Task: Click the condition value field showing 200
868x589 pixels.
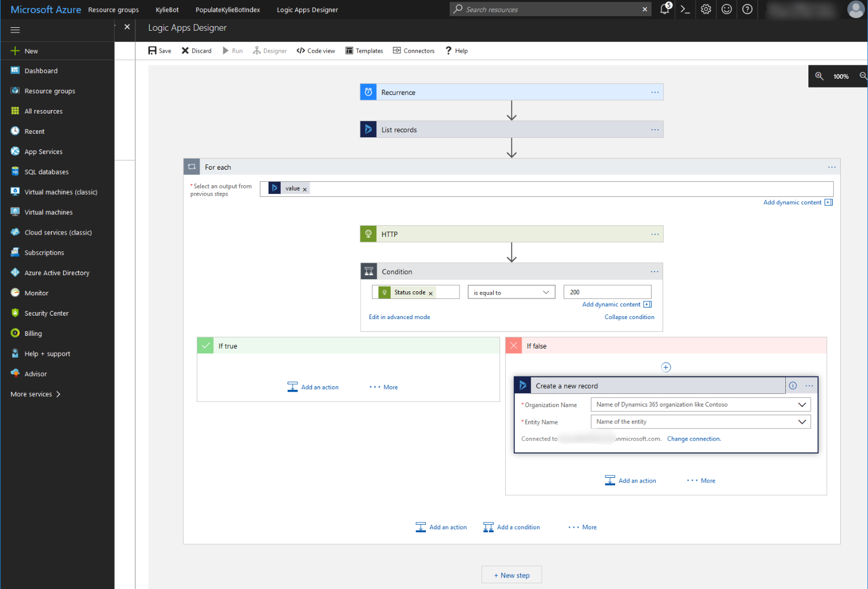Action: click(x=608, y=292)
